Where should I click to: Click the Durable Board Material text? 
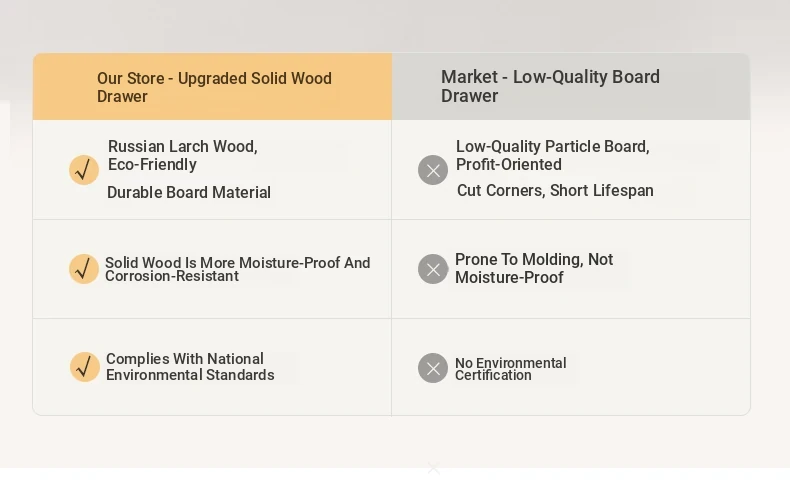(x=189, y=193)
